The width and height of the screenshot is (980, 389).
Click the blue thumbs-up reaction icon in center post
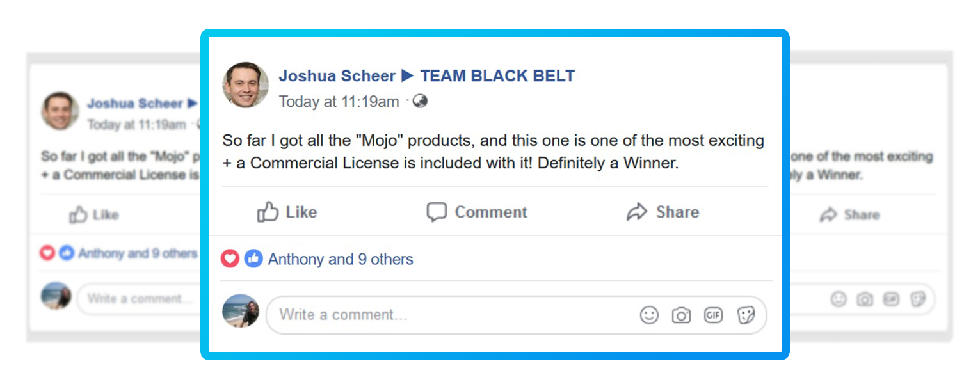coord(253,259)
